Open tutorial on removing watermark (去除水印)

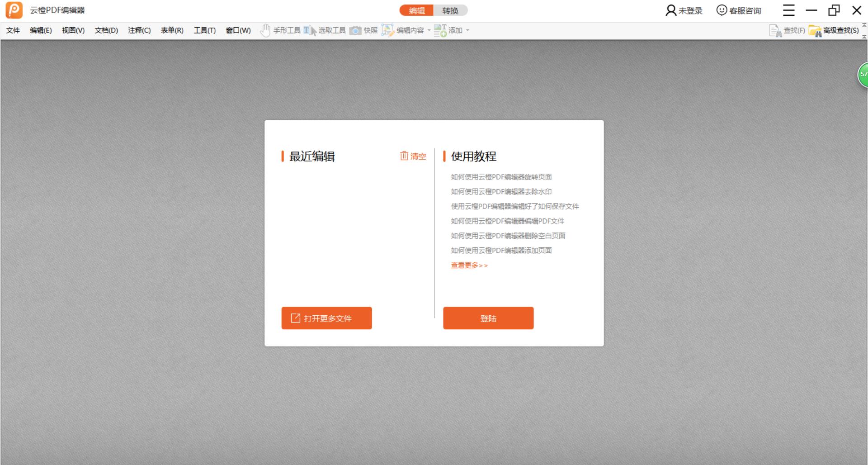click(501, 191)
